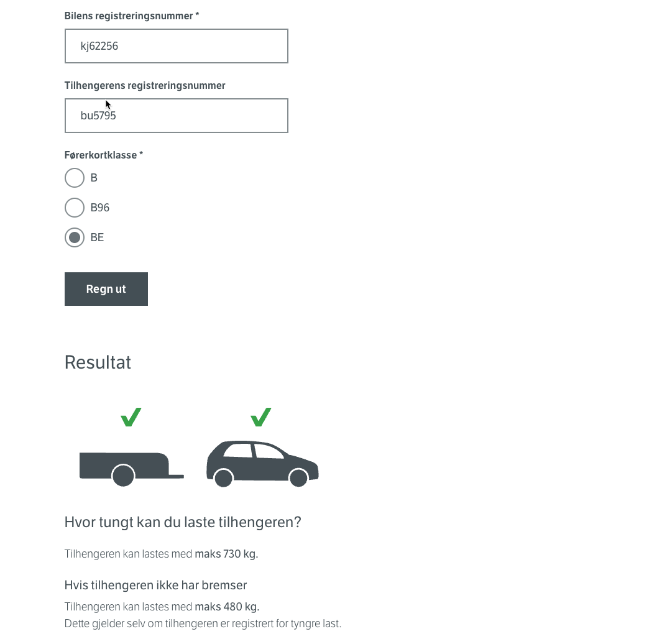The height and width of the screenshot is (644, 667).
Task: Click the car illustration icon
Action: pyautogui.click(x=262, y=464)
